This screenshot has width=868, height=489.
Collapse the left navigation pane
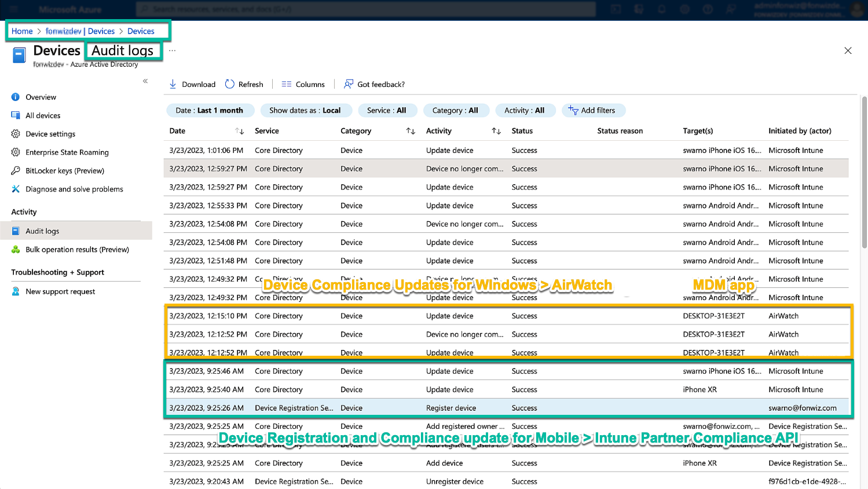tap(145, 81)
